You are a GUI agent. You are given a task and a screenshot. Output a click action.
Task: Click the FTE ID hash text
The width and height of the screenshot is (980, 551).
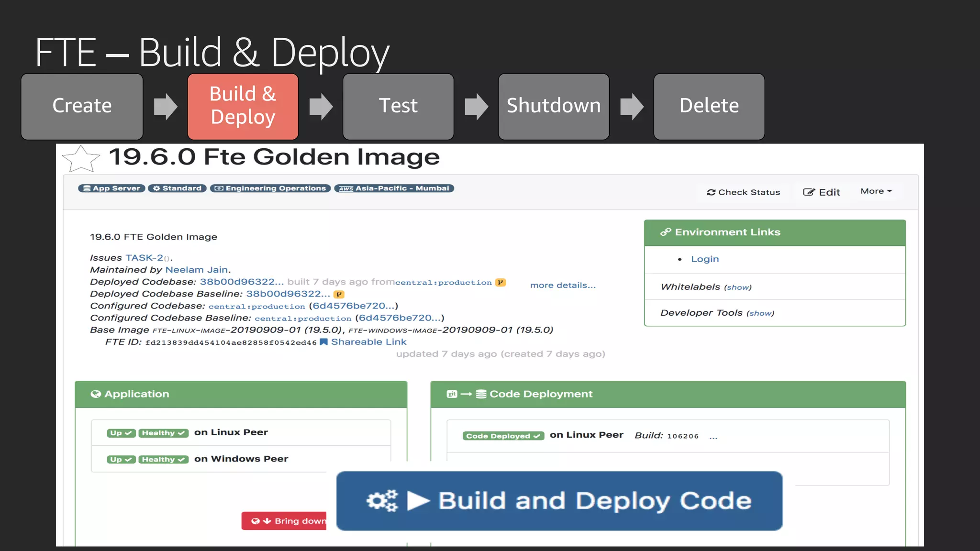(231, 343)
